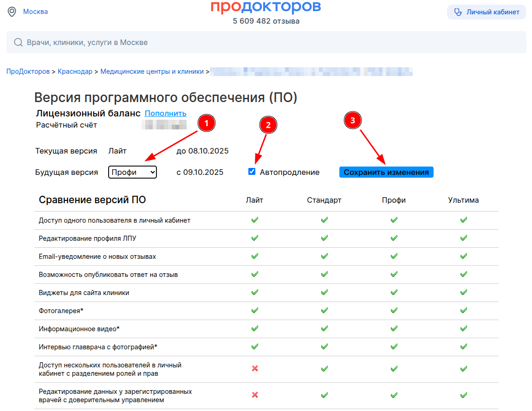Click red cross for multi-user access in Лайт
This screenshot has height=411, width=532.
tap(254, 369)
